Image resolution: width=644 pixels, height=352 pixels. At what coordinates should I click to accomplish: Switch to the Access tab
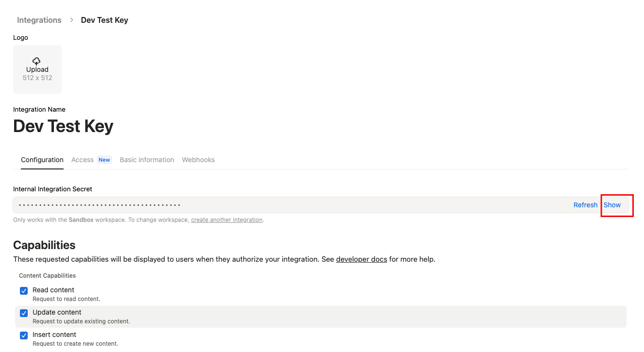(x=82, y=159)
